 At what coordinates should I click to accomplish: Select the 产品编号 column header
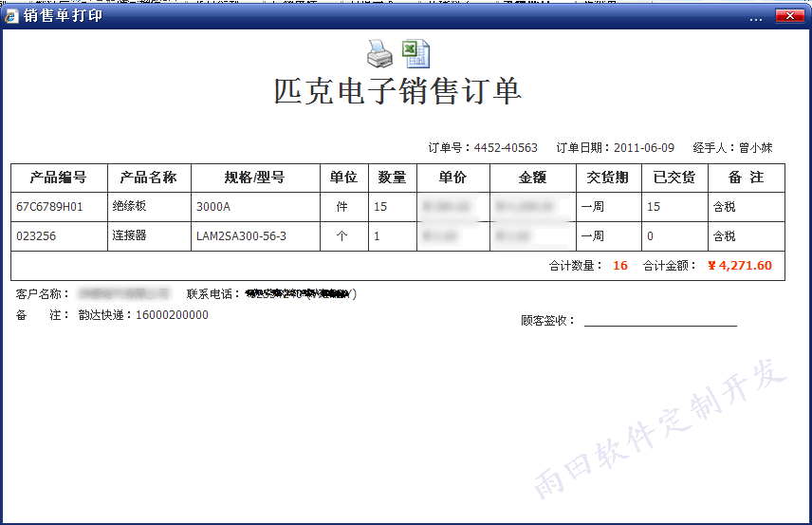click(x=59, y=178)
